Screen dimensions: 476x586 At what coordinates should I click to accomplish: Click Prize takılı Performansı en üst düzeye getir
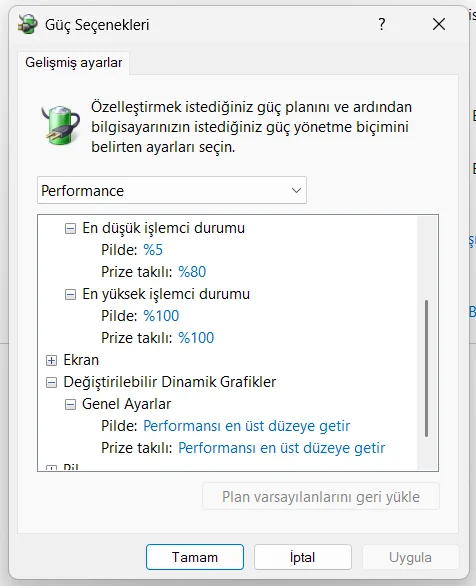[x=281, y=448]
